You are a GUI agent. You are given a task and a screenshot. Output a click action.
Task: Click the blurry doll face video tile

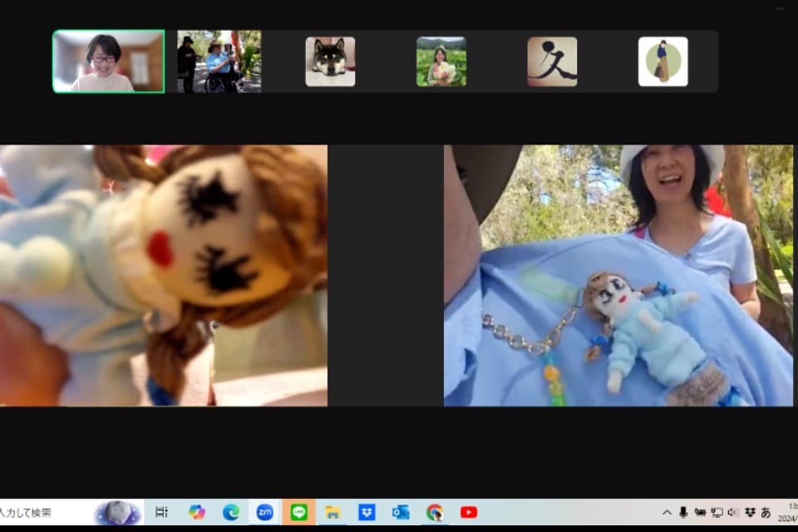tap(164, 275)
